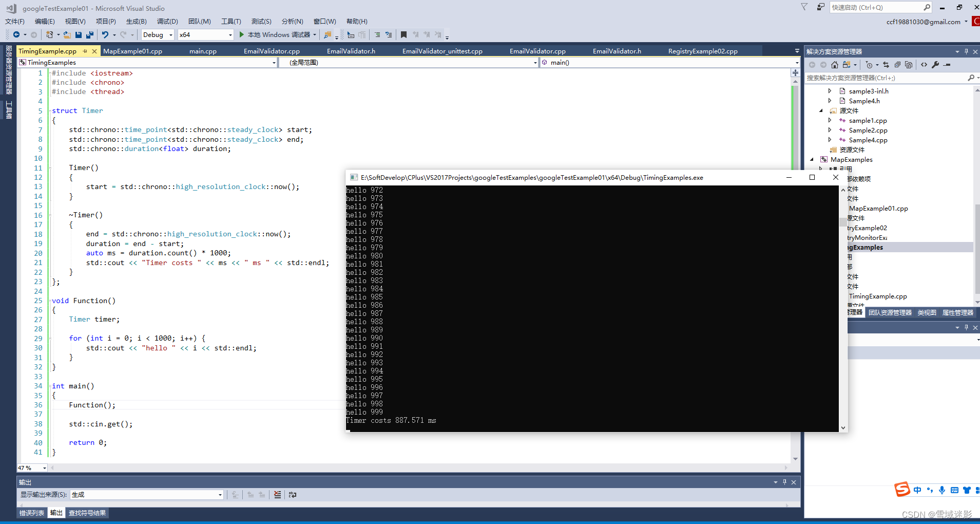Switch to the RegistryExample02.cpp tab

(703, 51)
